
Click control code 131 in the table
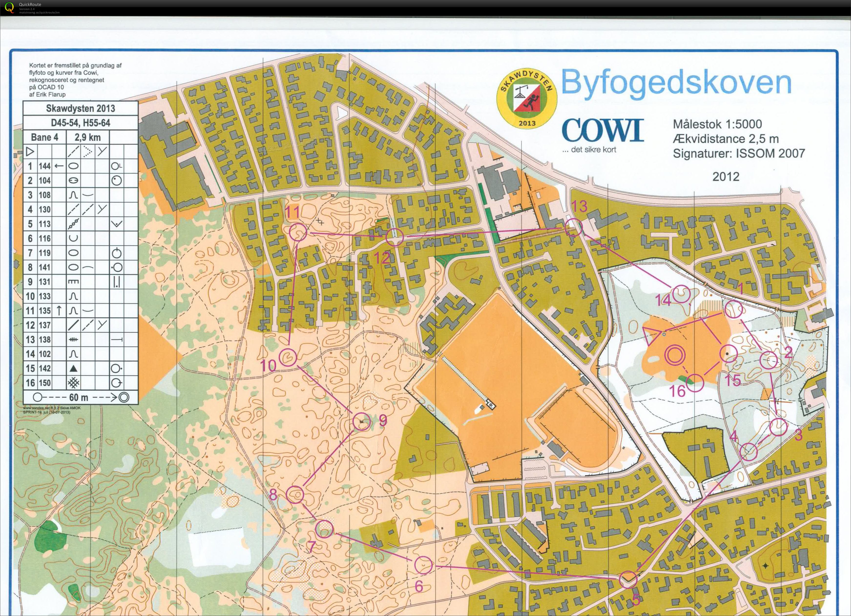click(x=45, y=282)
